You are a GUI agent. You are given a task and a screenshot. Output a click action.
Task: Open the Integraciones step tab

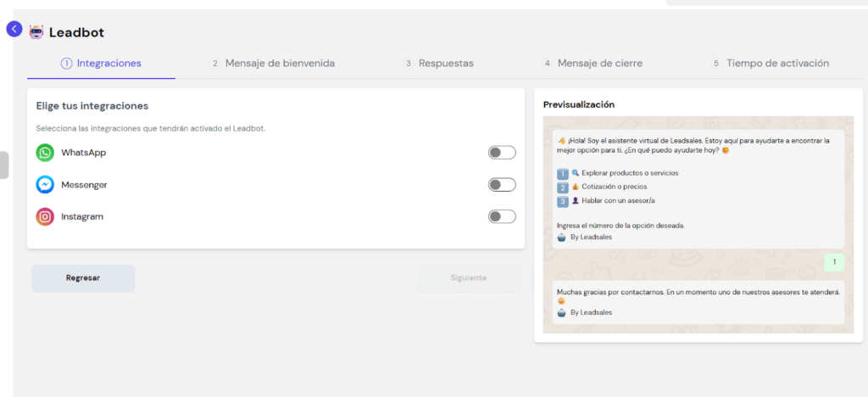[102, 63]
